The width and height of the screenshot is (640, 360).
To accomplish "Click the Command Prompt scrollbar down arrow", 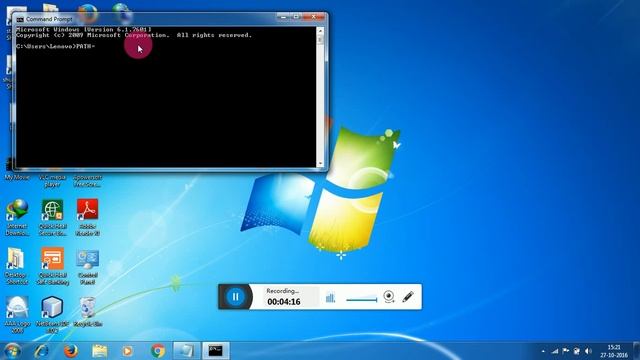I will click(320, 163).
